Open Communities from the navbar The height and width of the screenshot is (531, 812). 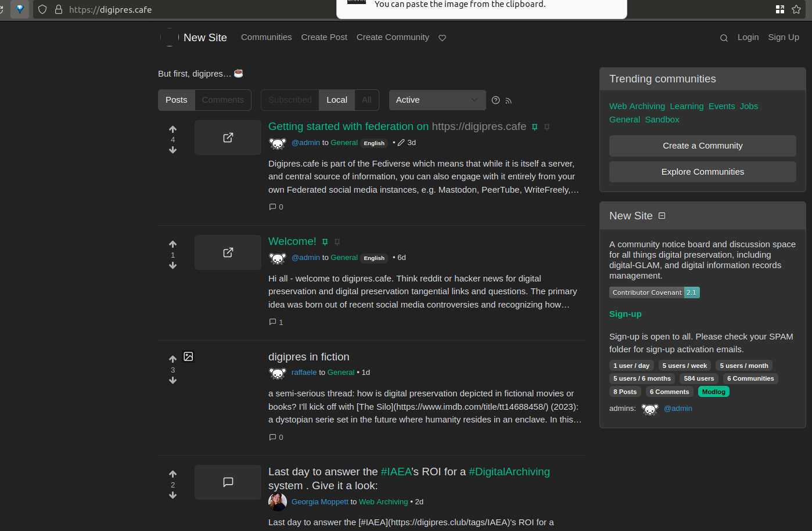[x=266, y=37]
